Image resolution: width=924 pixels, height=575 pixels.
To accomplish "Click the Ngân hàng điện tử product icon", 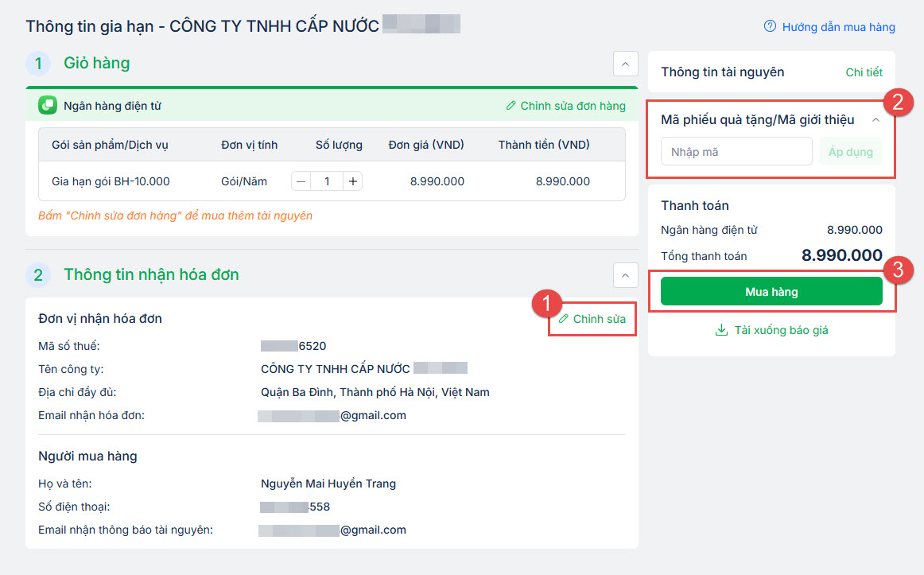I will 48,105.
